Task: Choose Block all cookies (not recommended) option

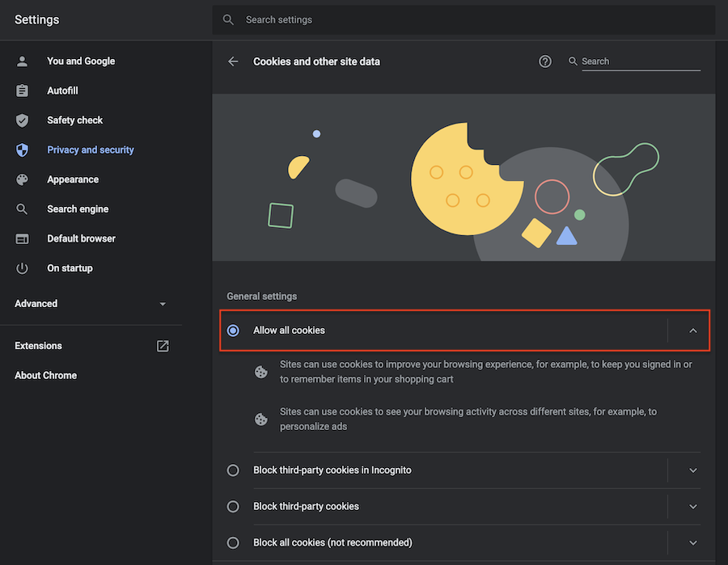Action: coord(233,542)
